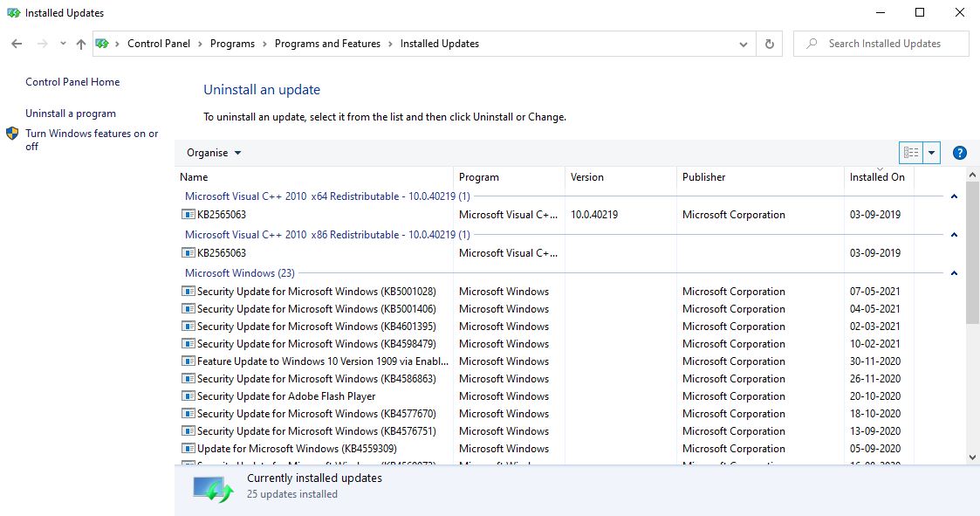
Task: Click the Installed Updates title bar icon
Action: [x=14, y=12]
